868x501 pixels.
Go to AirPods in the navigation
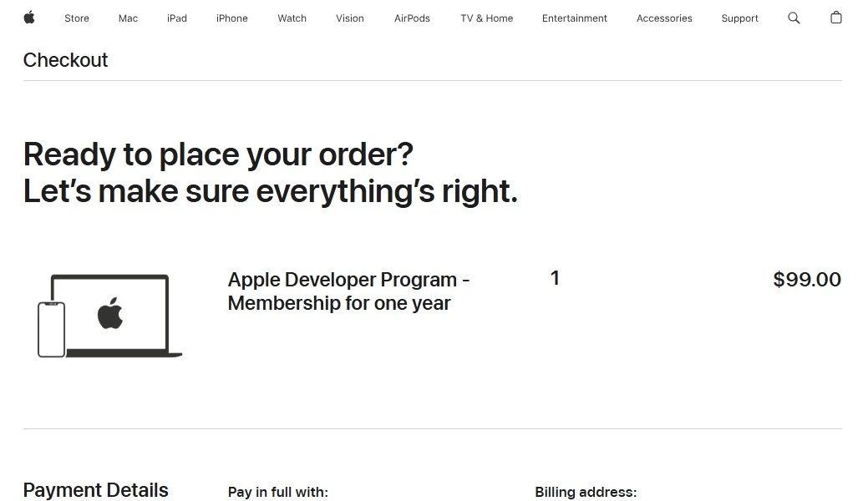[412, 18]
